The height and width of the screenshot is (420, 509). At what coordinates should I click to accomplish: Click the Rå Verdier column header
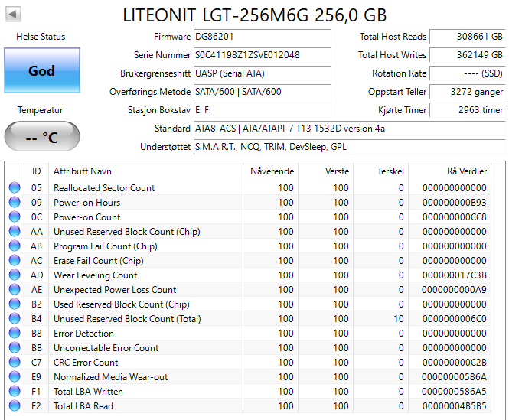449,171
